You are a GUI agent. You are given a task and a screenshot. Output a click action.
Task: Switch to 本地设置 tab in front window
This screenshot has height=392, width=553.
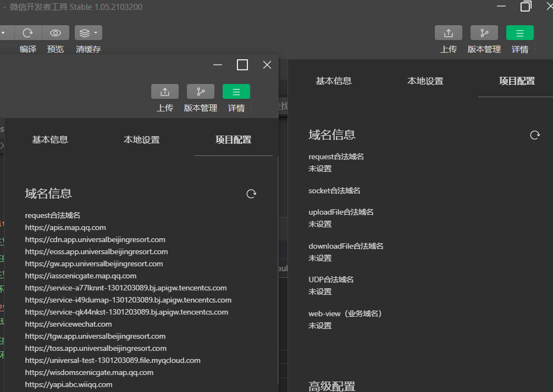[x=142, y=140]
